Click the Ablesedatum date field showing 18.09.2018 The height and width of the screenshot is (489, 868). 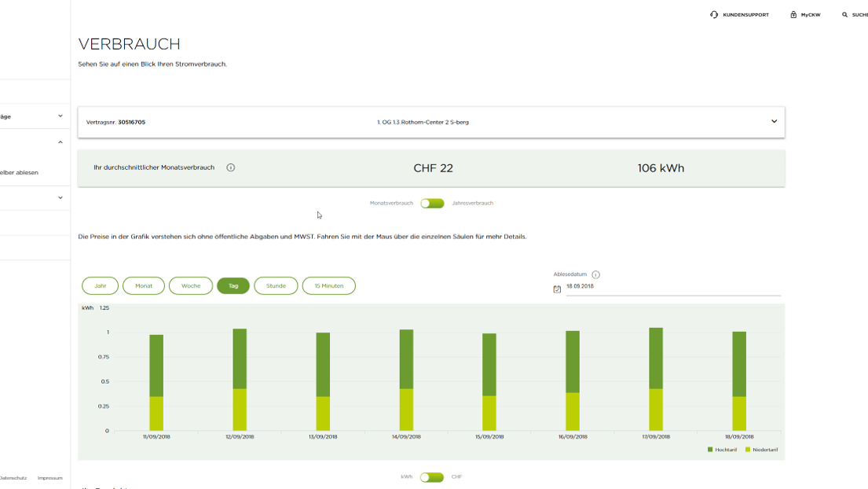(672, 287)
